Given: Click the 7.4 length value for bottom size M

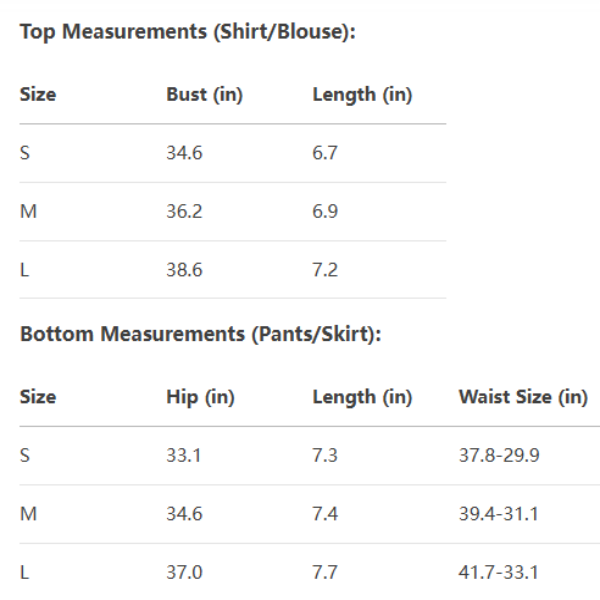Looking at the screenshot, I should pyautogui.click(x=325, y=514).
